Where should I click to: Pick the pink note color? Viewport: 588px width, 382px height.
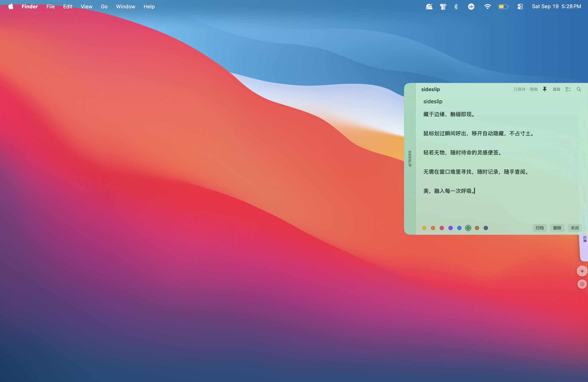442,228
